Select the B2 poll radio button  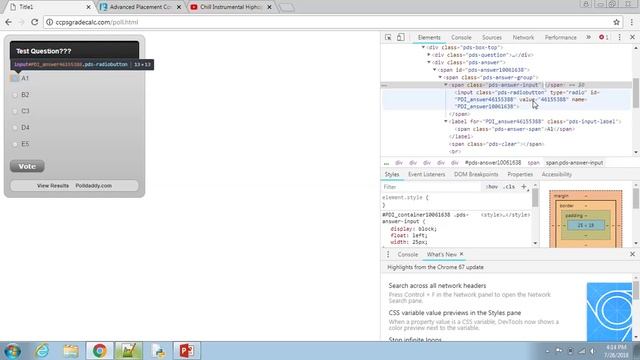(x=15, y=95)
